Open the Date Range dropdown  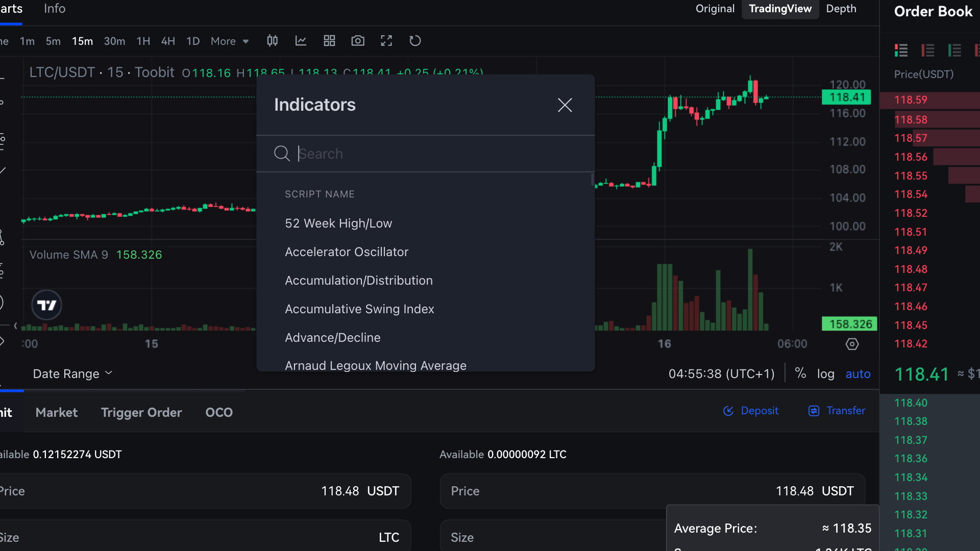[72, 374]
